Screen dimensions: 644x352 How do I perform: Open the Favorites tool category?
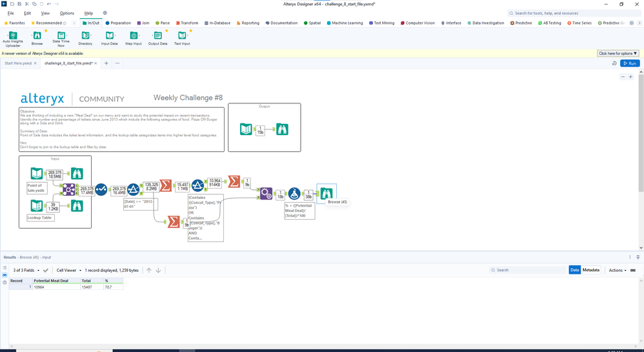pyautogui.click(x=14, y=23)
